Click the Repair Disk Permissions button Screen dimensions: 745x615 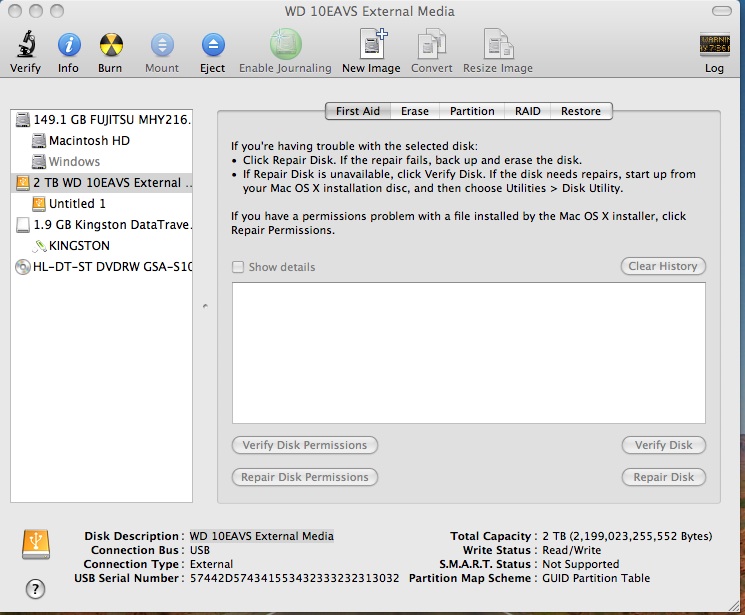tap(305, 477)
